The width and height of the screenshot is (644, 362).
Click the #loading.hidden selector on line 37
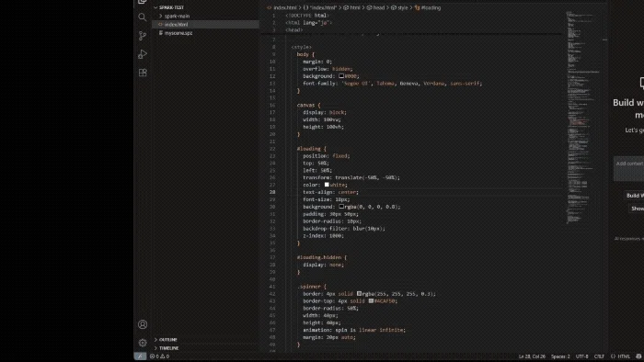(319, 257)
